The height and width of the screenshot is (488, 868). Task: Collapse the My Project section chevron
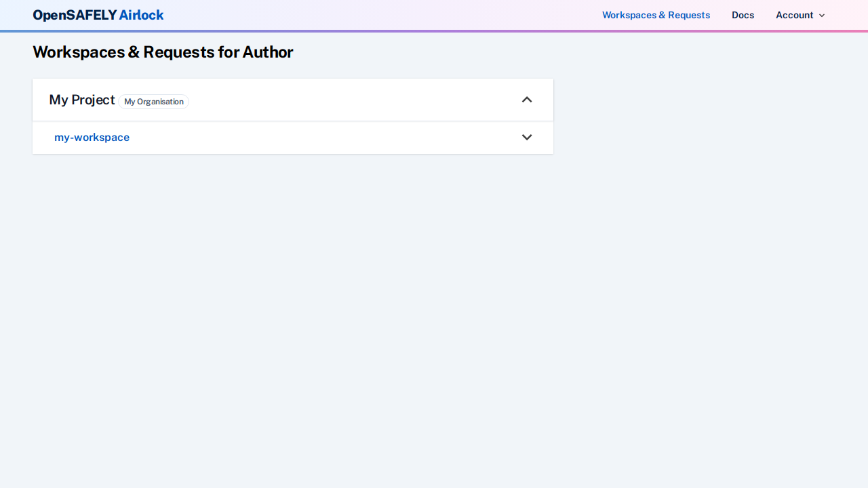(x=527, y=100)
